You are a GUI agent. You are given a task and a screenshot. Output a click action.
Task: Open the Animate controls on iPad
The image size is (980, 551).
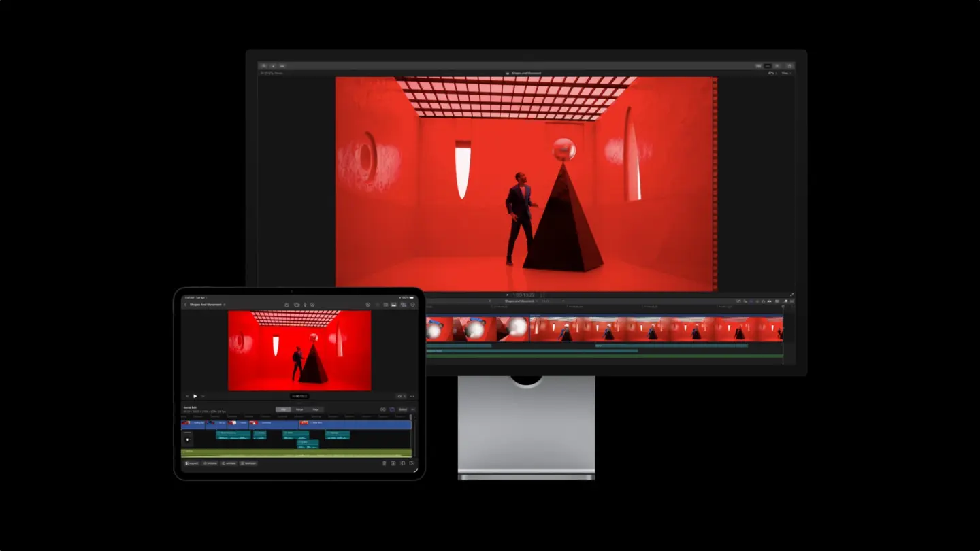[229, 463]
